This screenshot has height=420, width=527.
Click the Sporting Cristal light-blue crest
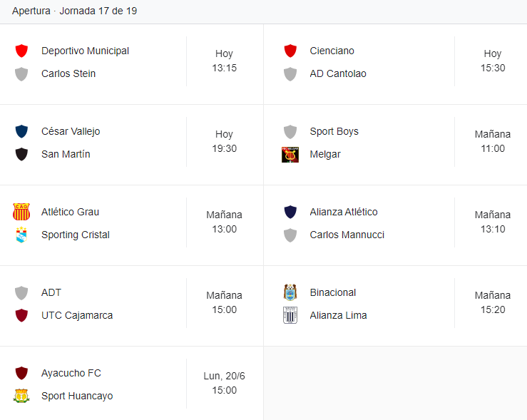(21, 235)
